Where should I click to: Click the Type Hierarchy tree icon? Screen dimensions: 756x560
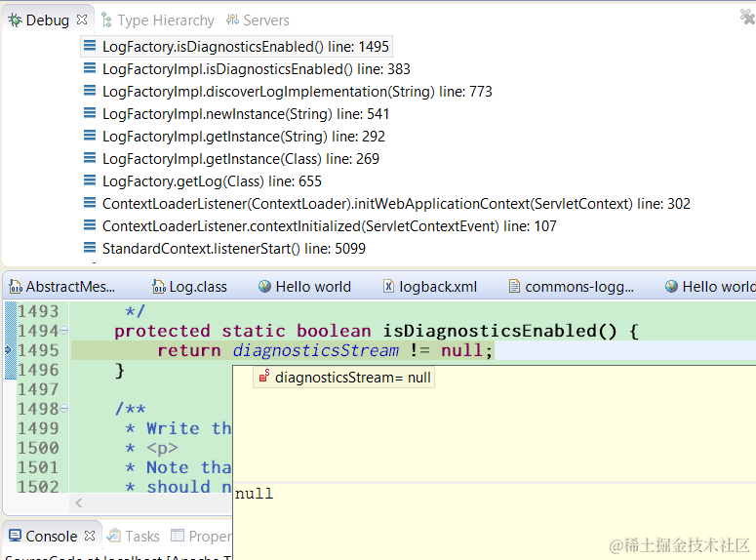[x=107, y=20]
